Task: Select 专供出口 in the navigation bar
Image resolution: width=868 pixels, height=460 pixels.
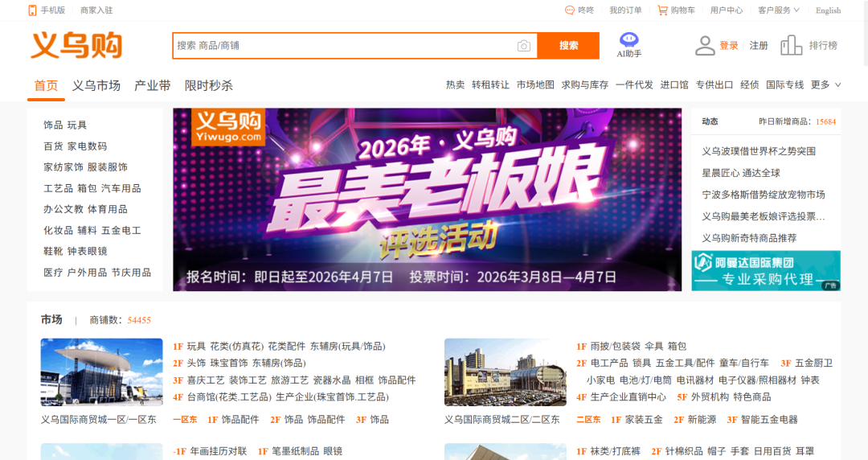Action: [714, 84]
